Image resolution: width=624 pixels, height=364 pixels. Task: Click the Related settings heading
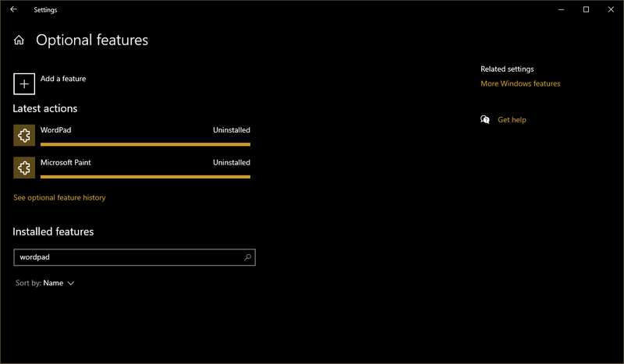point(507,69)
